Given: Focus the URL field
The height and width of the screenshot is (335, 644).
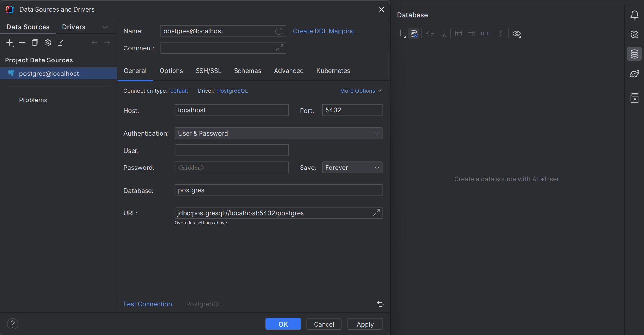Looking at the screenshot, I should click(278, 213).
